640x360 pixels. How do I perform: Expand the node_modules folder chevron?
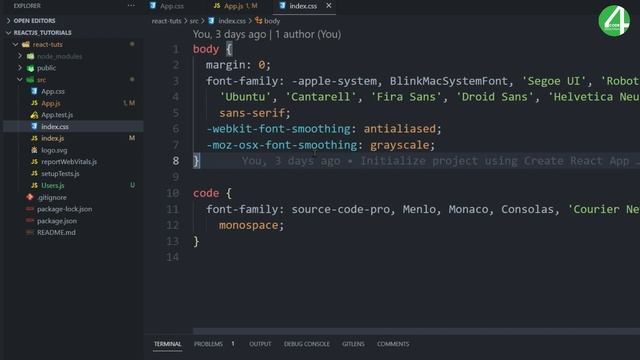tap(20, 56)
